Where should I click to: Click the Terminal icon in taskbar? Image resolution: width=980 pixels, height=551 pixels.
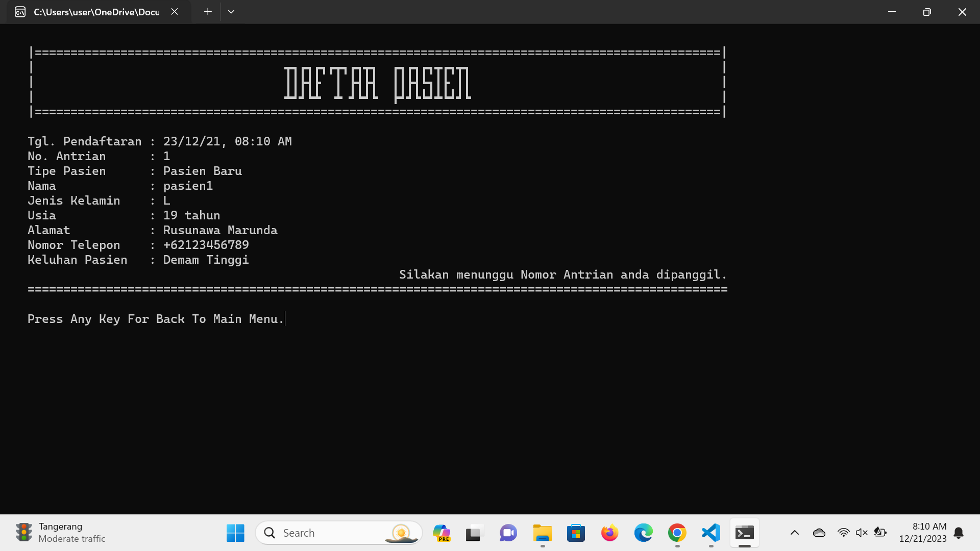click(x=744, y=533)
